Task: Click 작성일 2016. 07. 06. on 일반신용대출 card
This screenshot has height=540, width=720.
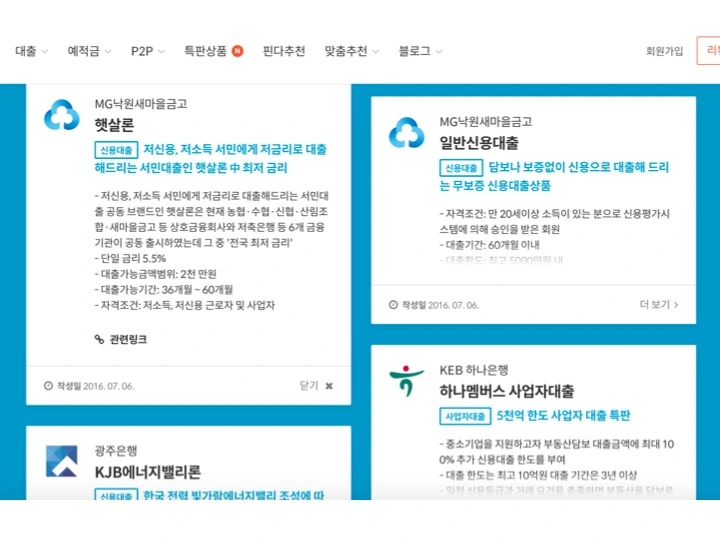Action: coord(440,304)
